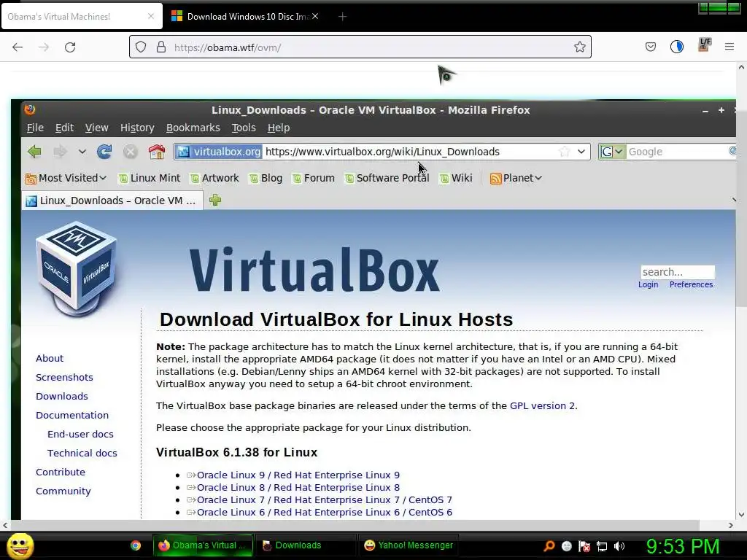This screenshot has height=560, width=747.
Task: Switch to Obama's Virtual Machines tab
Action: coord(82,16)
